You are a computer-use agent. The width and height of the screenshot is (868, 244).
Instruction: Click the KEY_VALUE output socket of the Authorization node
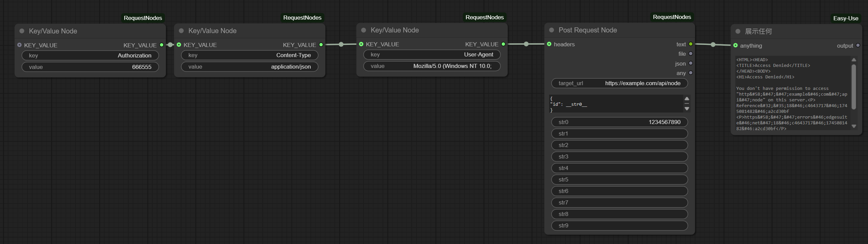click(161, 45)
